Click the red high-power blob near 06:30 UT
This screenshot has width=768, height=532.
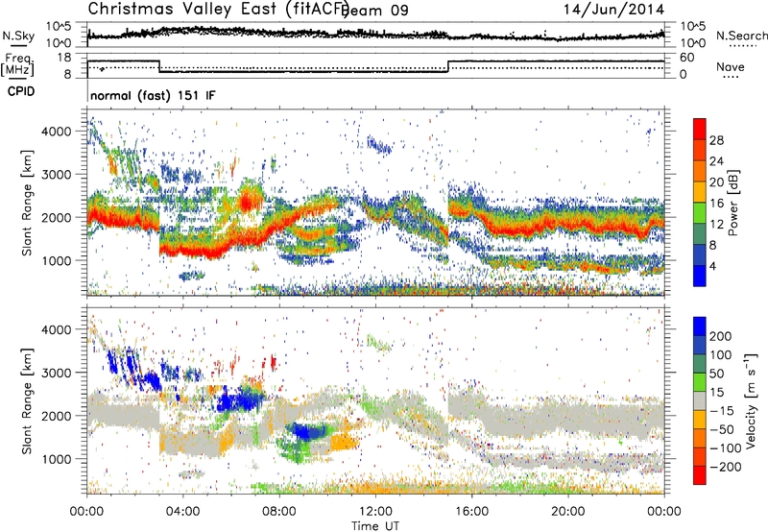coord(248,202)
